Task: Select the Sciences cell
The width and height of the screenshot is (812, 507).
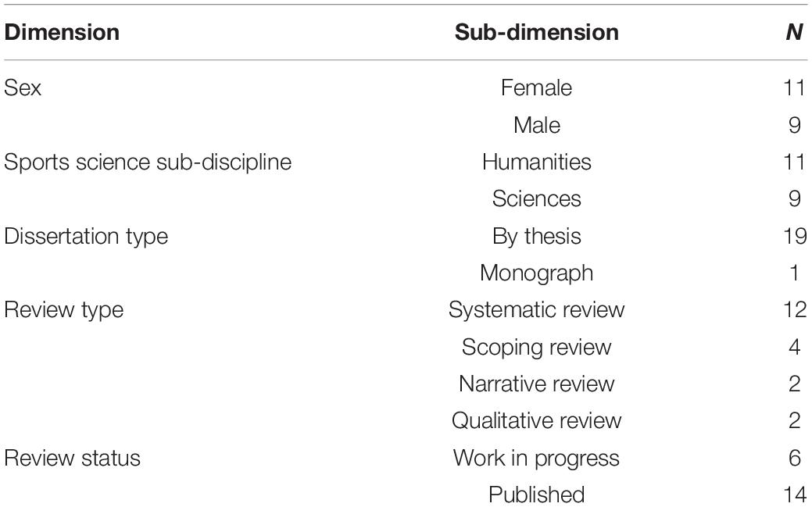Action: pyautogui.click(x=536, y=199)
